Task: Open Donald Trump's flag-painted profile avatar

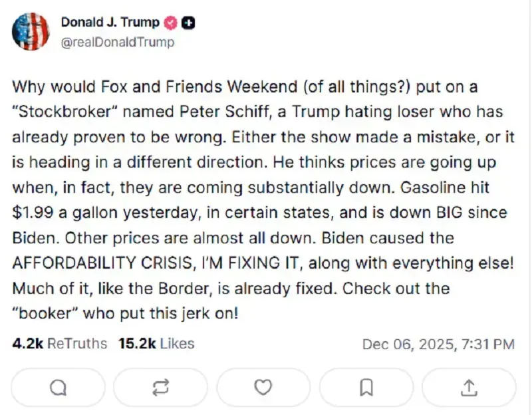Action: [29, 31]
